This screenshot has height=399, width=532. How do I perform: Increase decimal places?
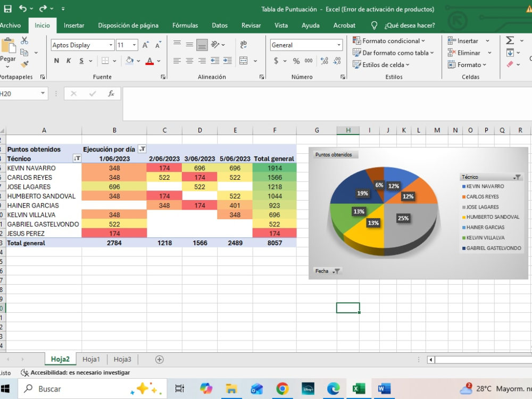coord(325,61)
